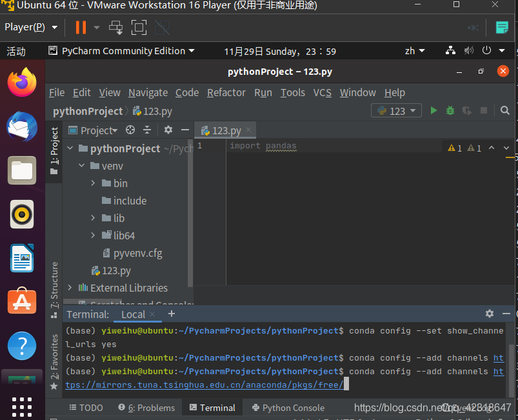Image resolution: width=518 pixels, height=420 pixels.
Task: Launch Firefox from the Ubuntu dock
Action: tap(22, 83)
